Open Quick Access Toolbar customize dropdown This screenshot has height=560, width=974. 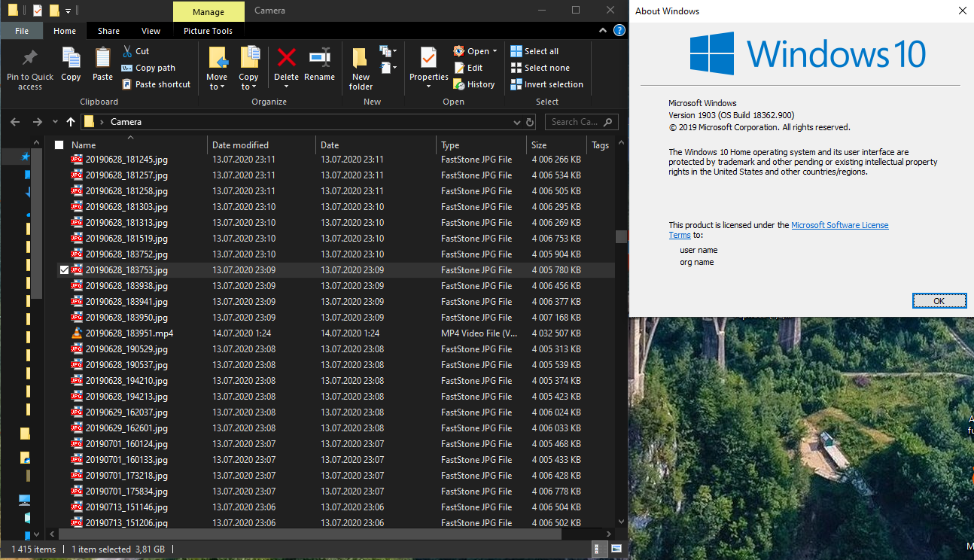click(x=68, y=11)
